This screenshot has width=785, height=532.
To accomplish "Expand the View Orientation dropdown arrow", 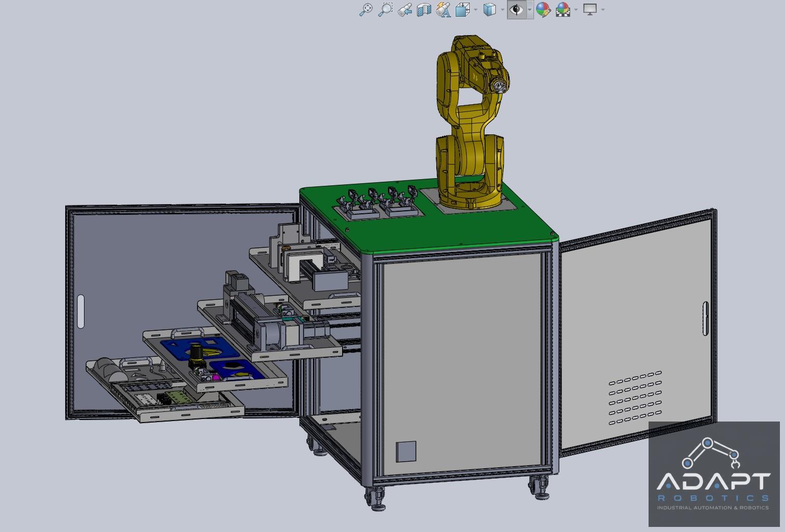I will point(476,10).
